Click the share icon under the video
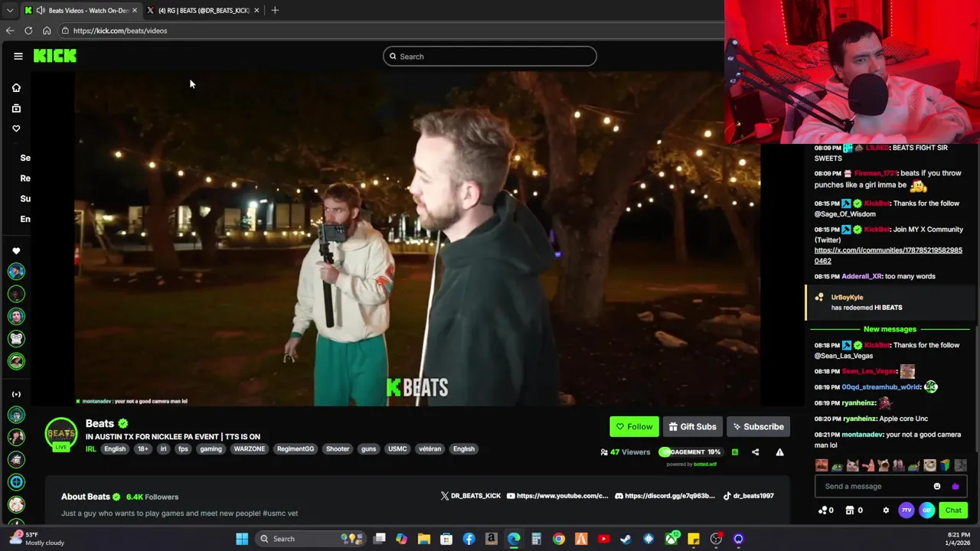The image size is (980, 551). click(756, 452)
